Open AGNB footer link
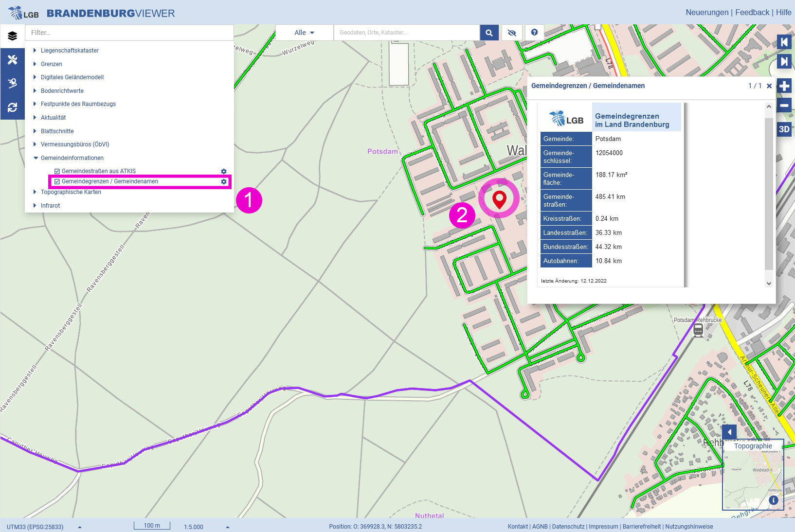The width and height of the screenshot is (795, 532). [x=540, y=527]
